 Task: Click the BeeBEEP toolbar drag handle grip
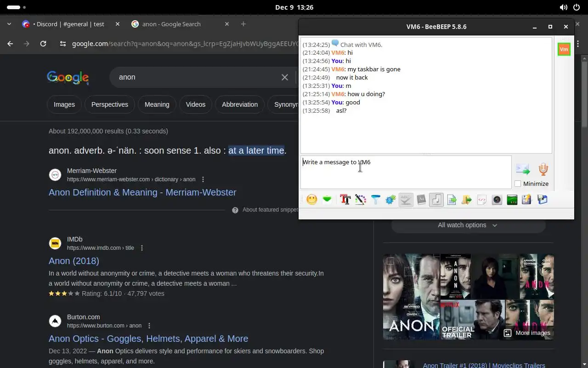click(x=302, y=200)
